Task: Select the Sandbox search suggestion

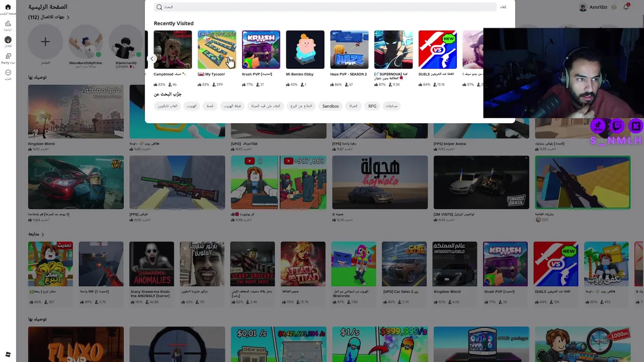Action: (331, 106)
